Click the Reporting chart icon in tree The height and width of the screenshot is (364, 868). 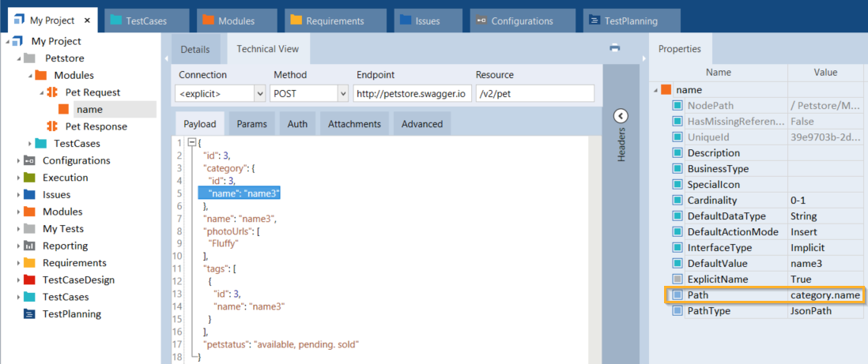(29, 246)
